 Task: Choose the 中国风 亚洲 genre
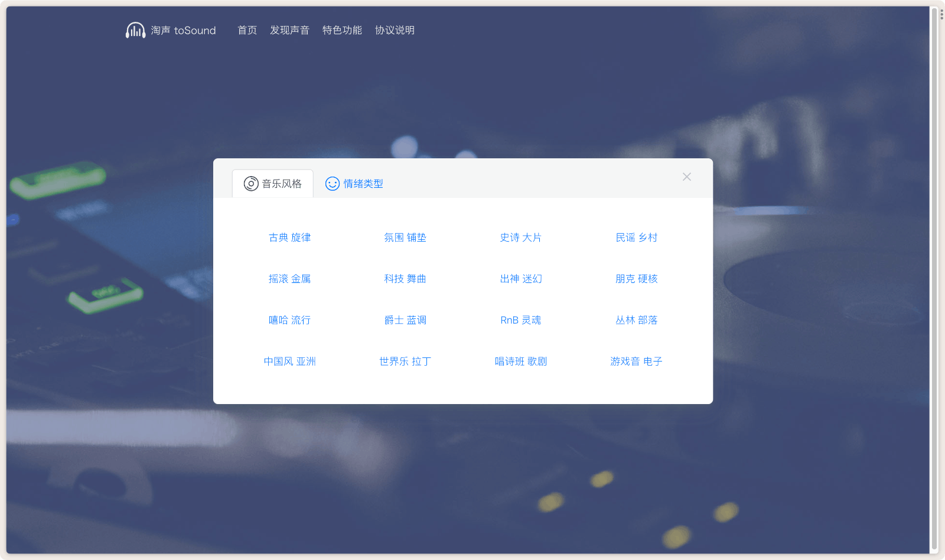[x=289, y=362]
